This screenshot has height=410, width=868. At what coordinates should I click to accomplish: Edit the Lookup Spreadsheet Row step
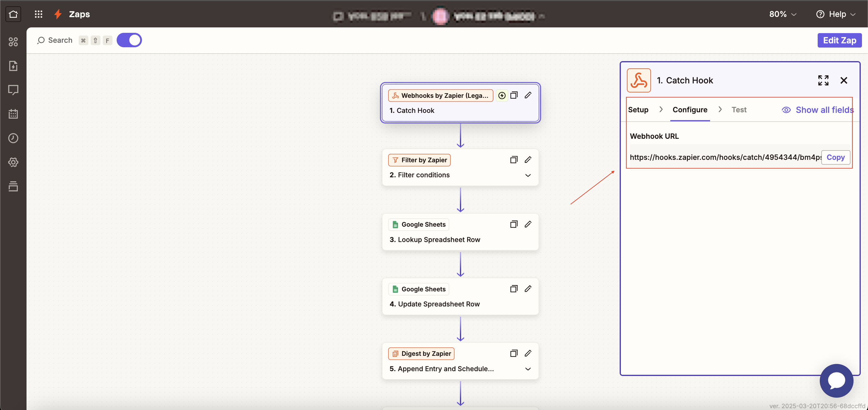[528, 224]
